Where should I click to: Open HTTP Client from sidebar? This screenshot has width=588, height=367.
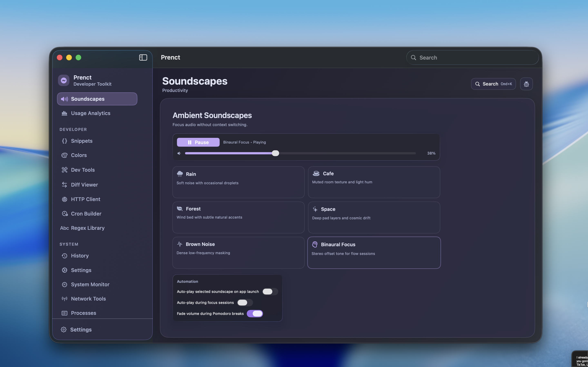tap(85, 199)
